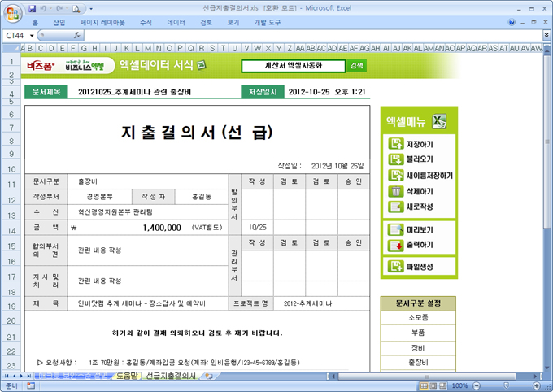The image size is (553, 392).
Task: Open the Name Box dropdown arrow
Action: tap(32, 35)
